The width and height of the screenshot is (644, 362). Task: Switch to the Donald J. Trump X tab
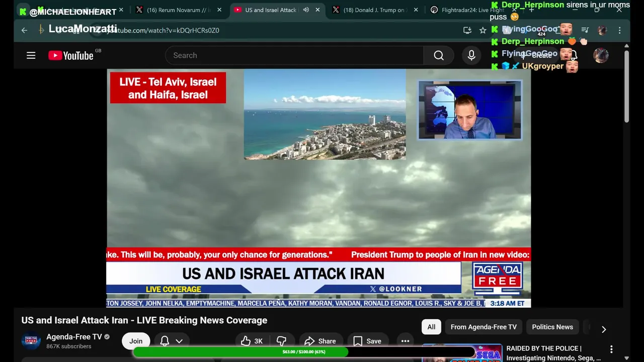(x=375, y=10)
